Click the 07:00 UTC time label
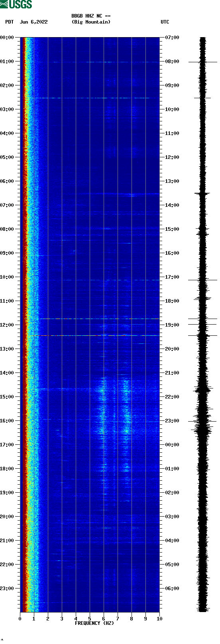The image size is (220, 644). pyautogui.click(x=172, y=38)
